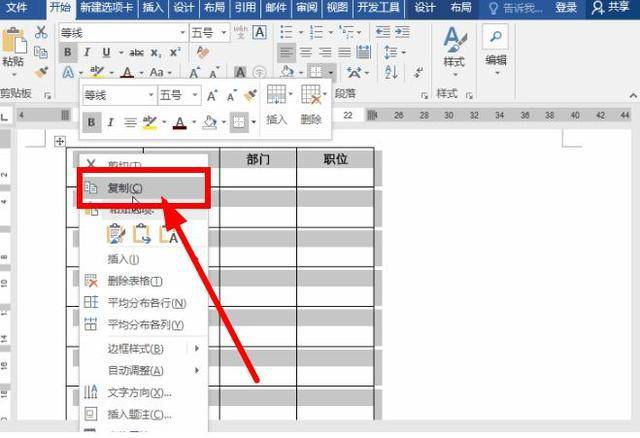This screenshot has height=438, width=640.
Task: Open the 文件 (File) tab
Action: click(17, 8)
